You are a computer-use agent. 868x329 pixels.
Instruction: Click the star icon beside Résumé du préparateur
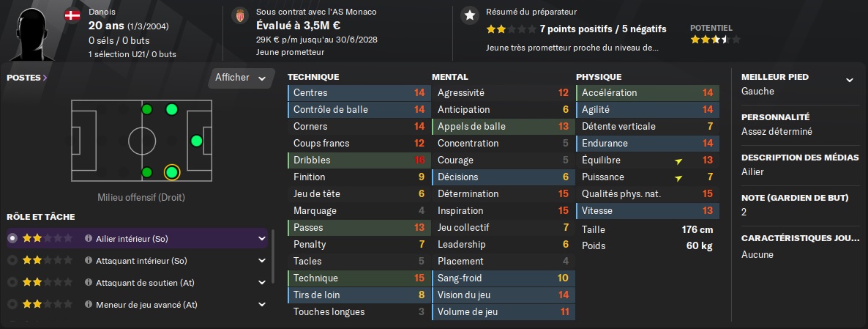tap(470, 16)
